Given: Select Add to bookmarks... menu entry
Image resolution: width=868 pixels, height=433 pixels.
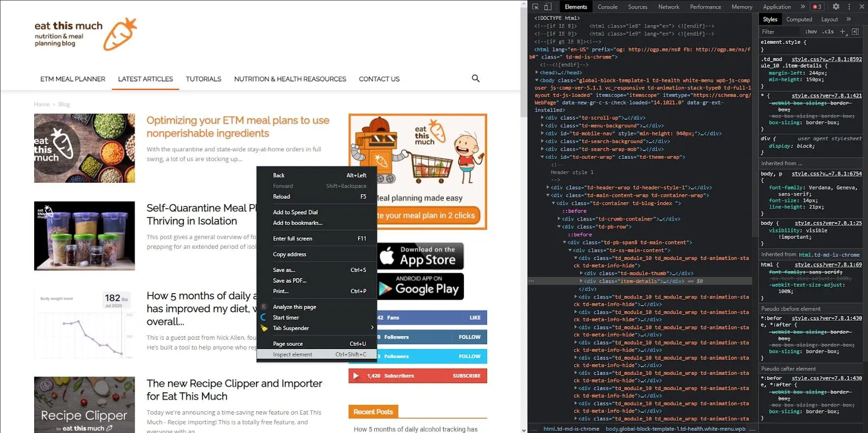Looking at the screenshot, I should tap(317, 223).
